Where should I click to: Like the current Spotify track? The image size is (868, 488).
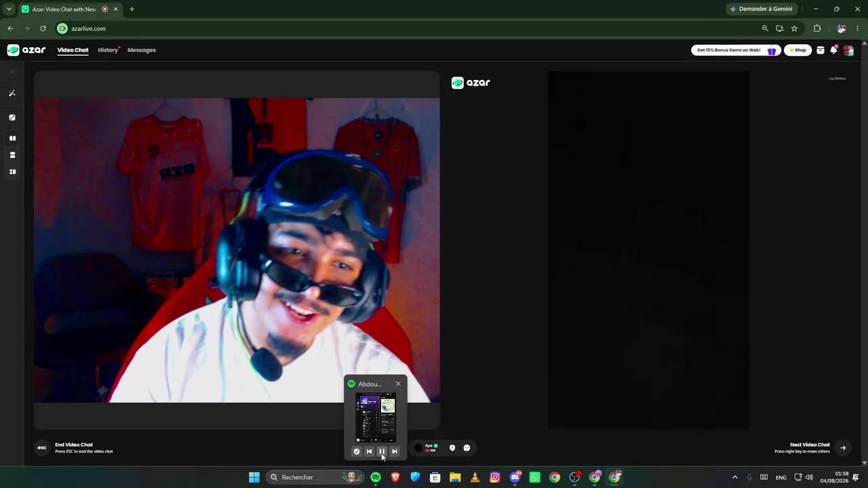pyautogui.click(x=357, y=451)
